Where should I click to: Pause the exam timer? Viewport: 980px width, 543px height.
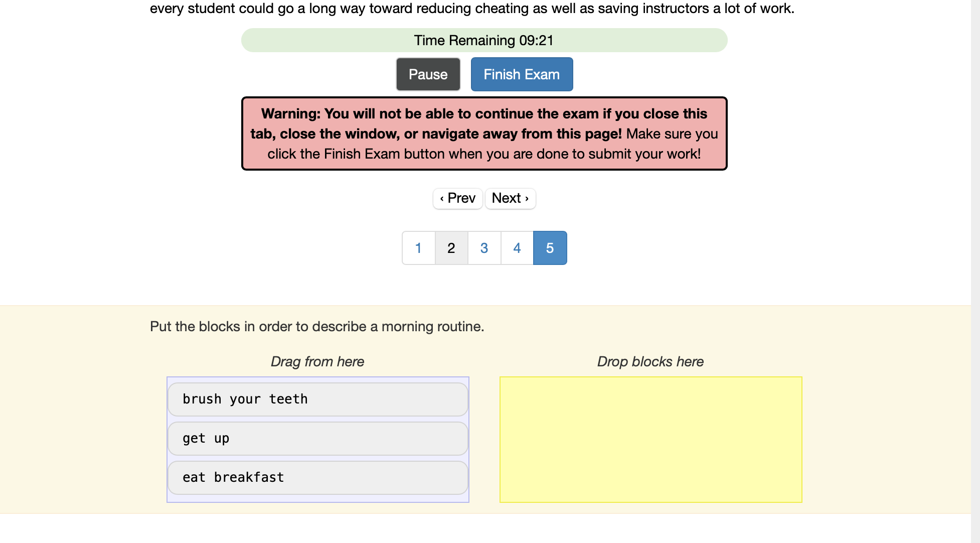coord(428,74)
